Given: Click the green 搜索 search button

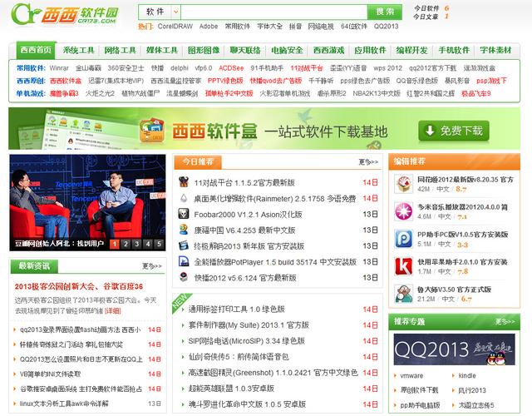Looking at the screenshot, I should pyautogui.click(x=384, y=12).
